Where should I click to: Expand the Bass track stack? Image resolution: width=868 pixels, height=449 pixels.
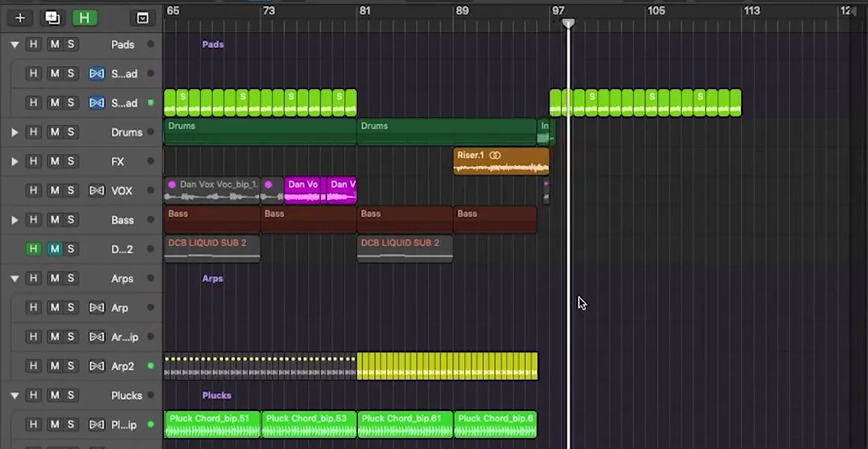pos(14,220)
